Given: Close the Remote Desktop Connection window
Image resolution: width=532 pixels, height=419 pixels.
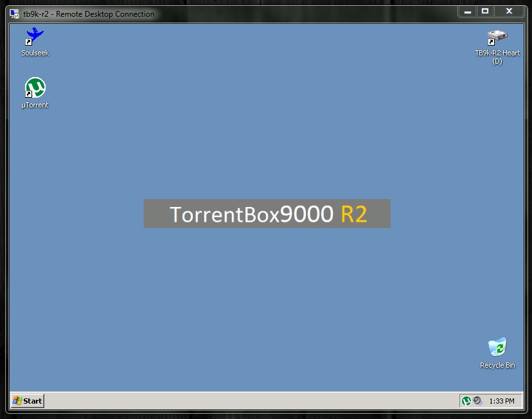Looking at the screenshot, I should [509, 11].
